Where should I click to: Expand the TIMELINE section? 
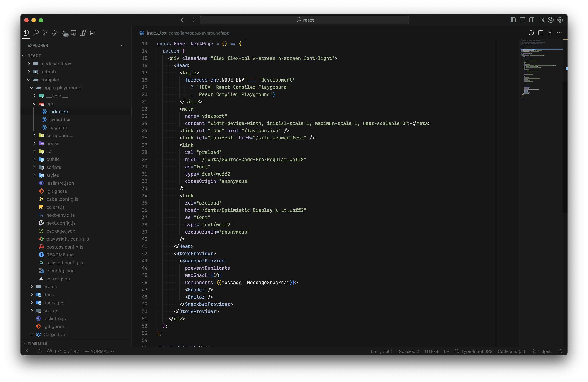click(x=37, y=343)
